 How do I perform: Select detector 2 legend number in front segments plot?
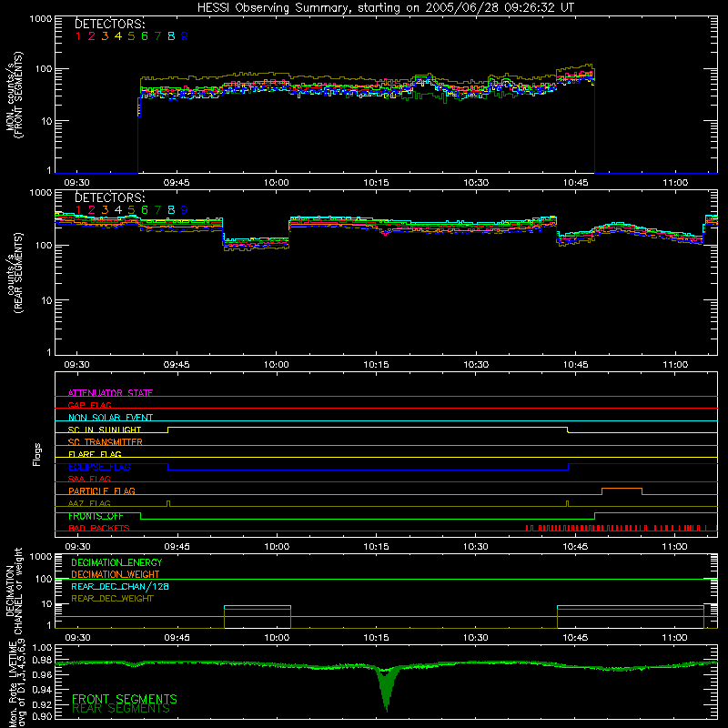tap(92, 36)
